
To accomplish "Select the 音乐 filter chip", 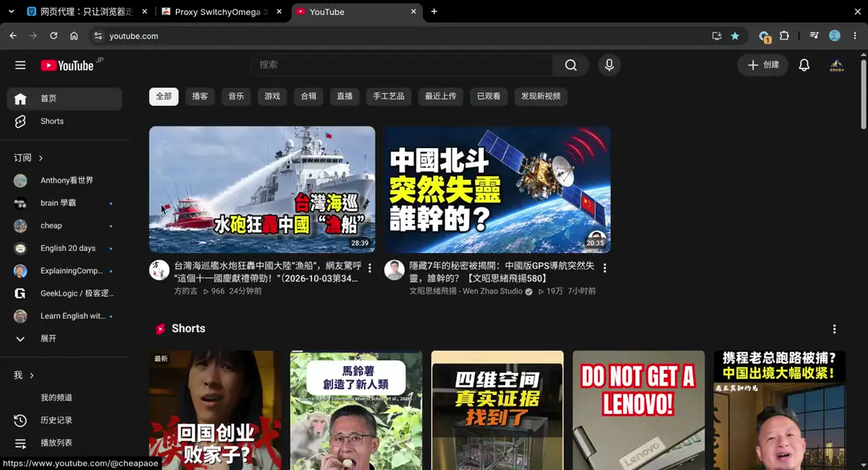I will point(237,96).
